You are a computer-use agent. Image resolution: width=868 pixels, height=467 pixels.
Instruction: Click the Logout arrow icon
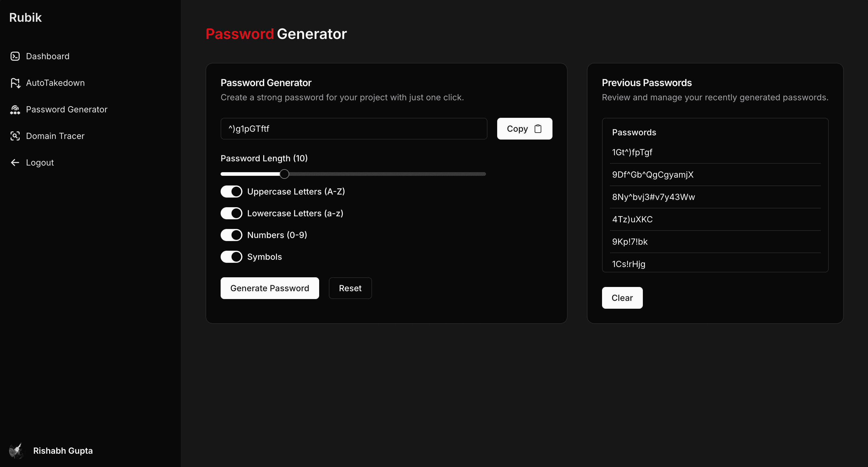click(x=15, y=163)
